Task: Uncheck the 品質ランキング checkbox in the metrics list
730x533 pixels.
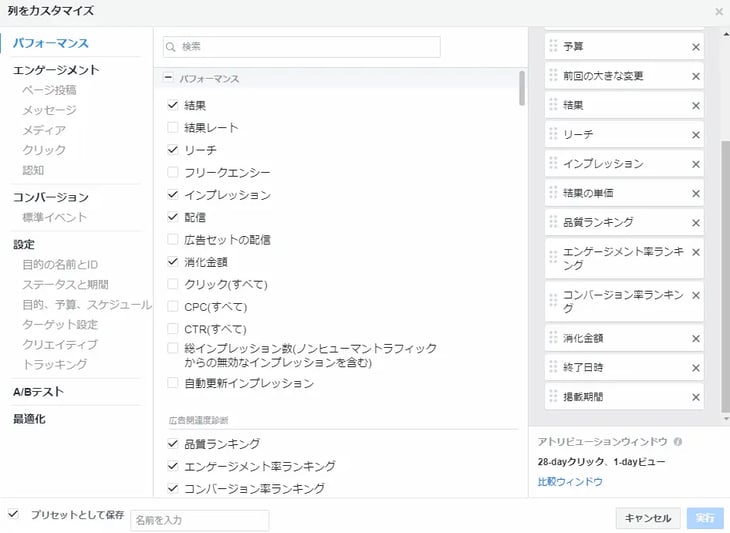Action: [x=173, y=444]
